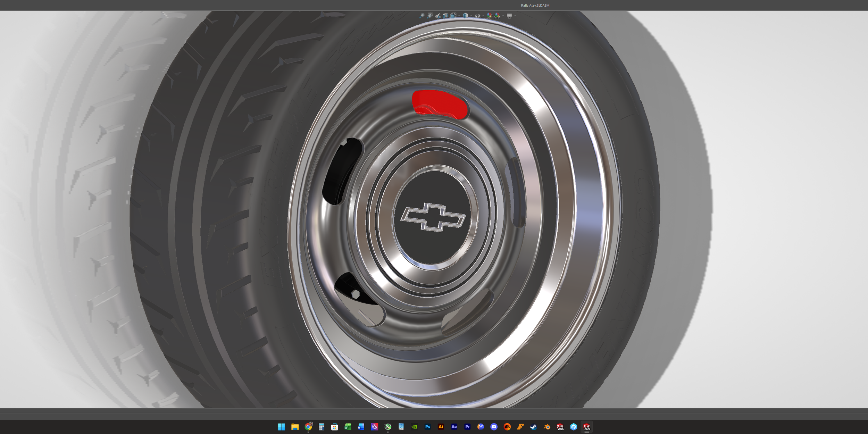
Task: Expand the View Settings dropdown arrow
Action: [515, 16]
